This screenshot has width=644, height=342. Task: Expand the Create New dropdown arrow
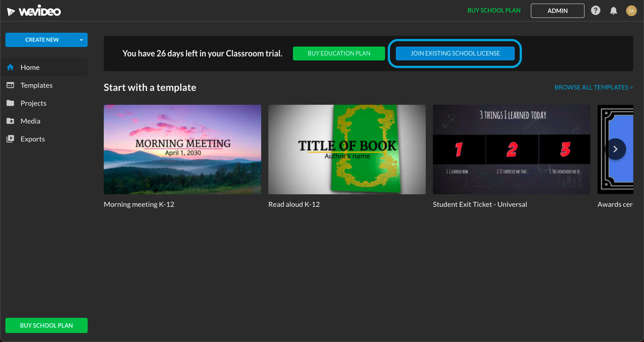click(81, 40)
